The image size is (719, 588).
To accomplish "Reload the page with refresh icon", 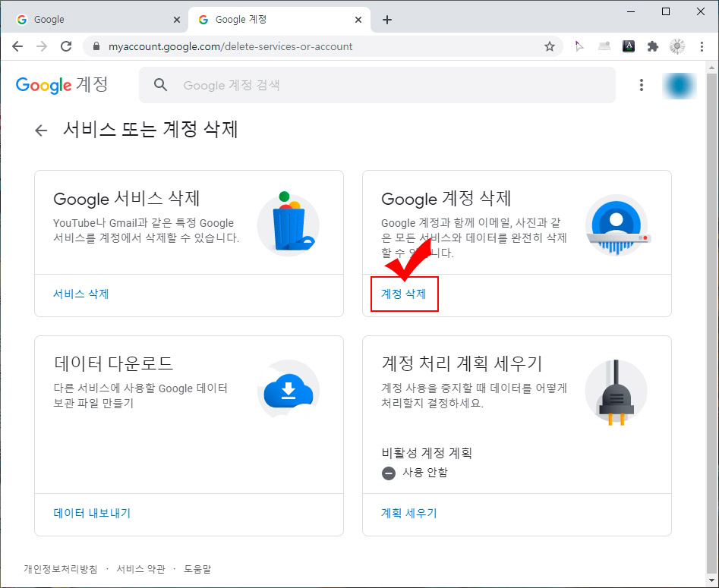I will [x=66, y=46].
